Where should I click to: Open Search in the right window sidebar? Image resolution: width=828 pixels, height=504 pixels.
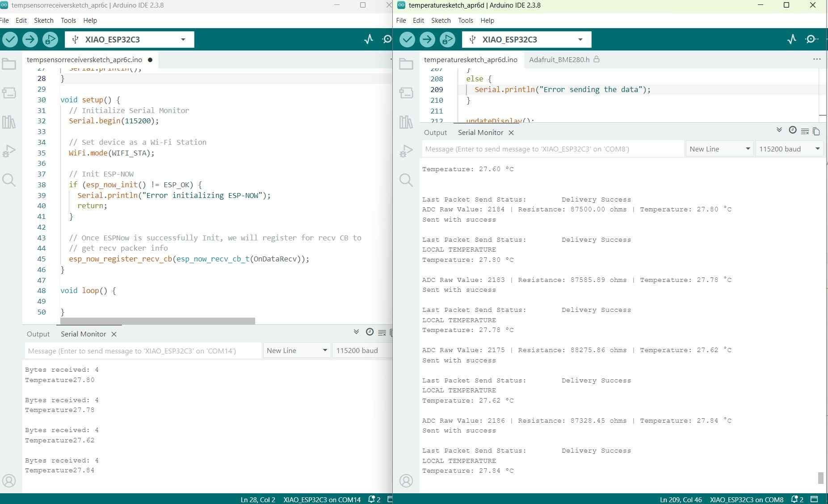tap(406, 180)
